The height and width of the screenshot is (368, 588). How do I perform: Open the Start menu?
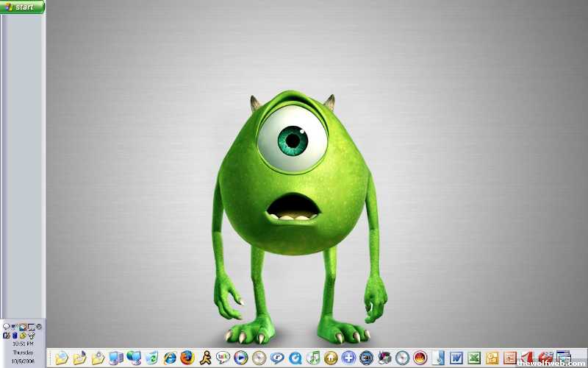pos(22,7)
